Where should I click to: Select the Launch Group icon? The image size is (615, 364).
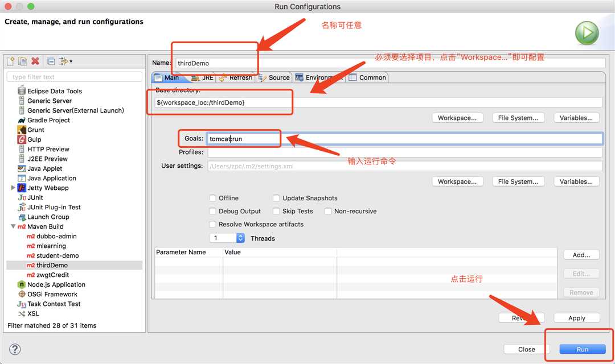coord(22,217)
